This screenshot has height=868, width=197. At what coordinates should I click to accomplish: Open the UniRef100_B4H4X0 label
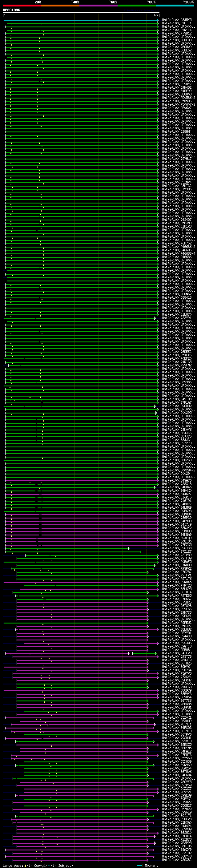177,491
